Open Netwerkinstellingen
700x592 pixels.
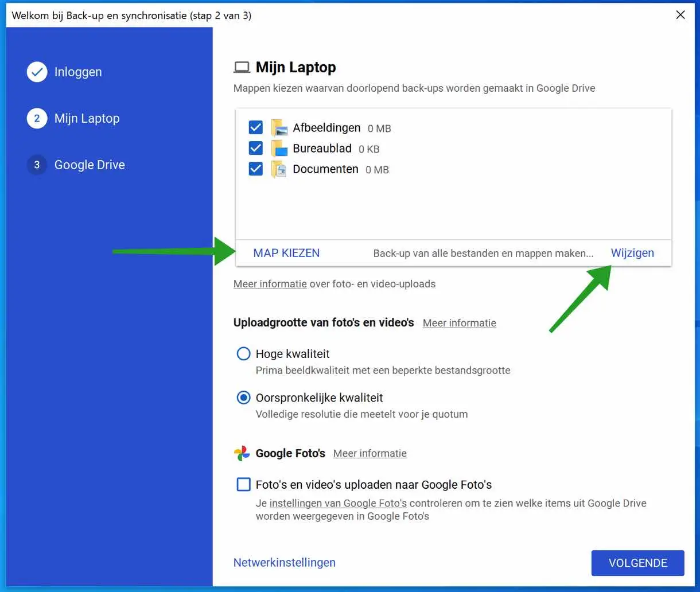285,563
